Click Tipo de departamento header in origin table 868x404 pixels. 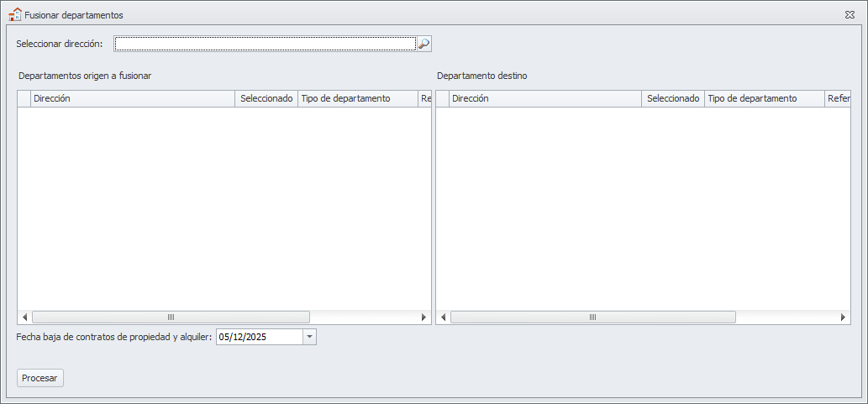click(358, 98)
